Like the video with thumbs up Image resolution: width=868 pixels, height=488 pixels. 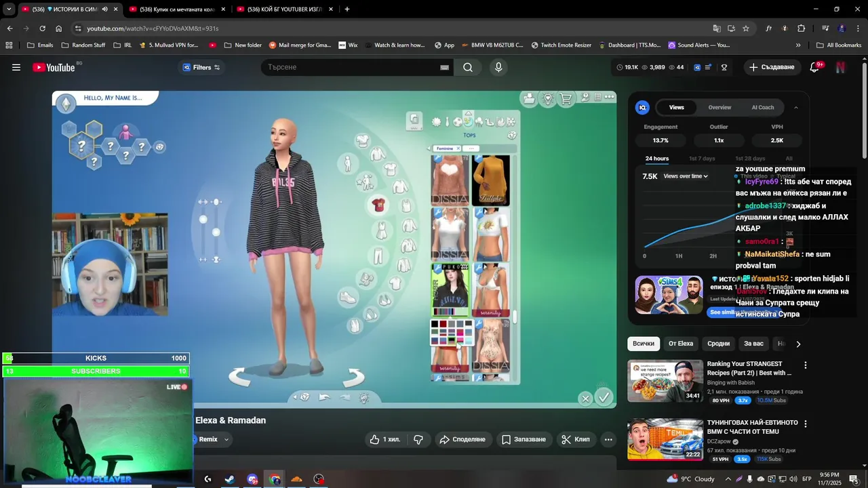(384, 439)
